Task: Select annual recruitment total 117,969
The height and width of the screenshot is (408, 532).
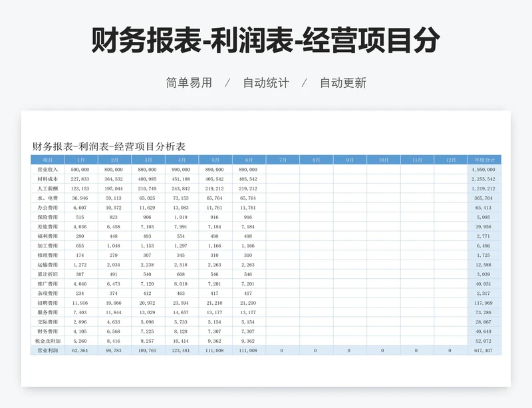Action: point(483,303)
